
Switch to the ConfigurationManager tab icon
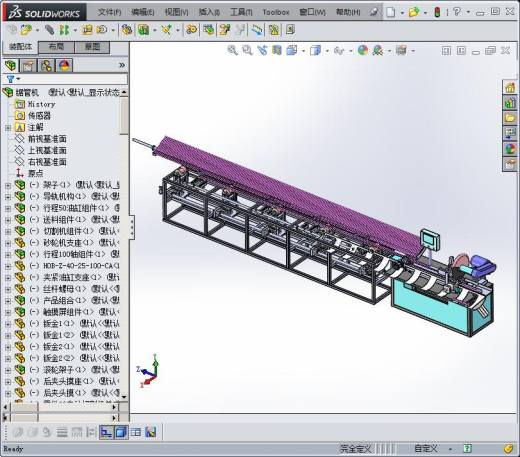pyautogui.click(x=46, y=65)
